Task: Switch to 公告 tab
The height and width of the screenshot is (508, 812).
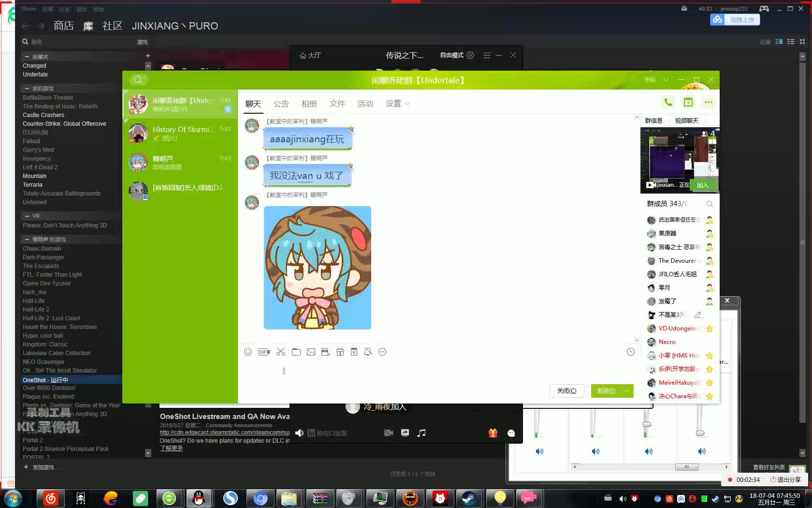Action: click(x=281, y=104)
